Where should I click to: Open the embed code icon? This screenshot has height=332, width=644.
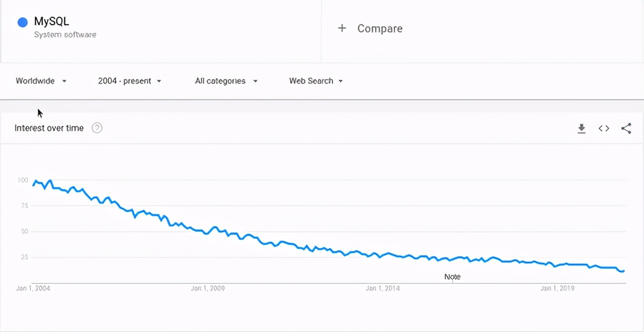tap(604, 128)
